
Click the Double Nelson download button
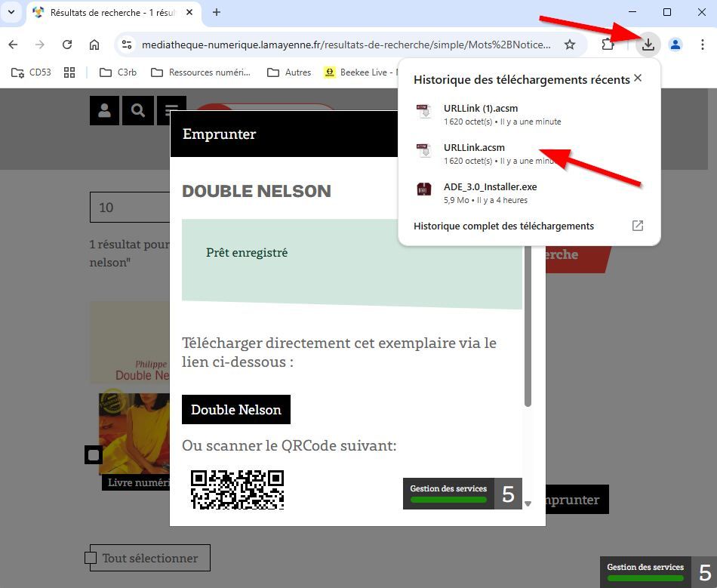[235, 410]
